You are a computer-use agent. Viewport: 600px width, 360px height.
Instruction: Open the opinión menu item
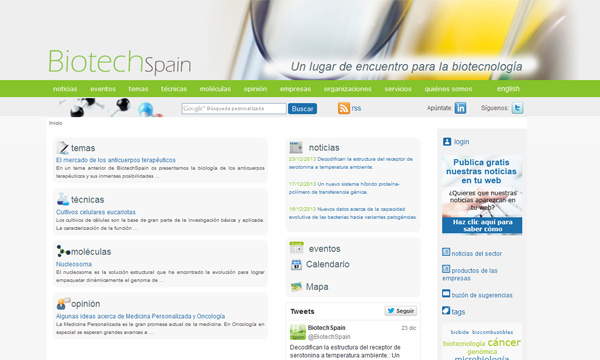(255, 89)
